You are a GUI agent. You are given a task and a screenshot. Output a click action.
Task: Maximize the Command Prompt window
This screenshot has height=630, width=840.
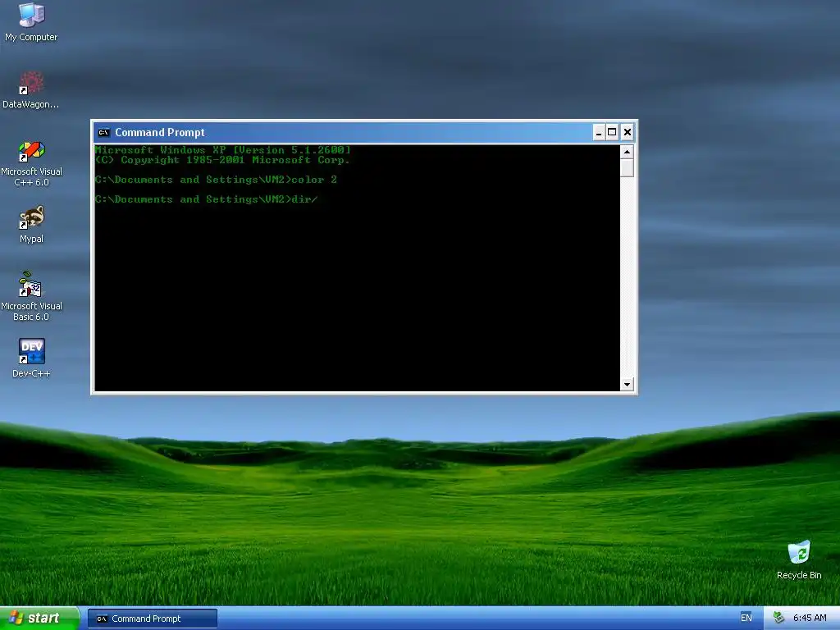[x=612, y=132]
